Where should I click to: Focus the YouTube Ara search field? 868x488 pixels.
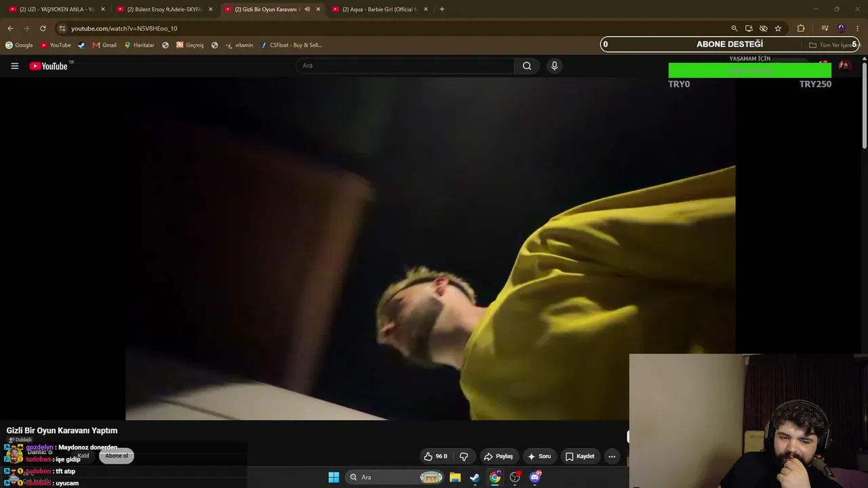pyautogui.click(x=405, y=66)
